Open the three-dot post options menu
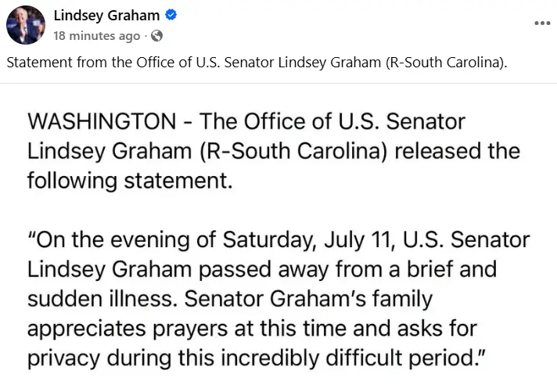This screenshot has height=392, width=557. click(542, 23)
